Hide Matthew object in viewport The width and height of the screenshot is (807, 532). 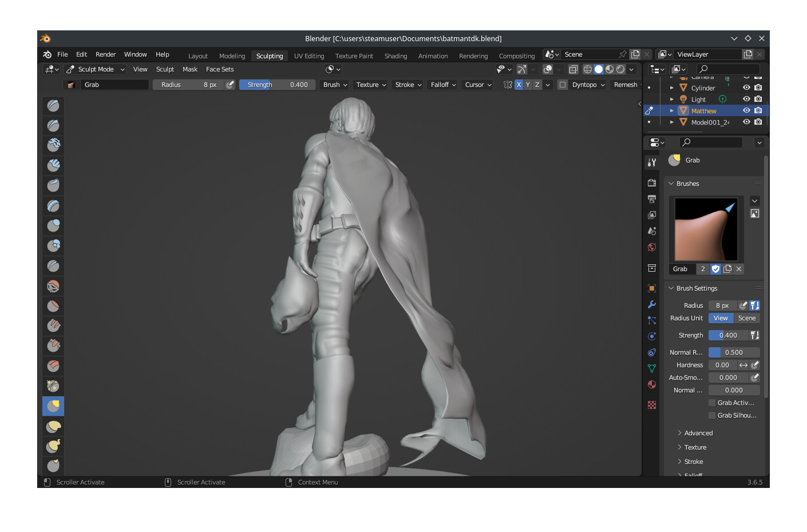tap(746, 110)
